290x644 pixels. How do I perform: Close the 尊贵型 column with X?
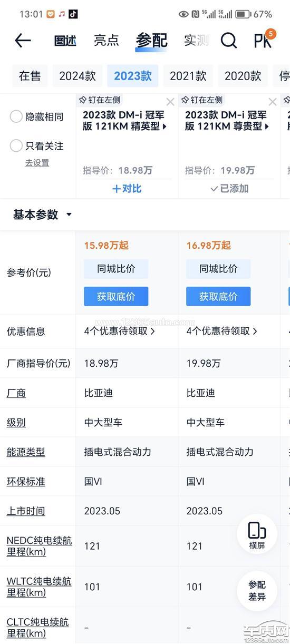(273, 102)
